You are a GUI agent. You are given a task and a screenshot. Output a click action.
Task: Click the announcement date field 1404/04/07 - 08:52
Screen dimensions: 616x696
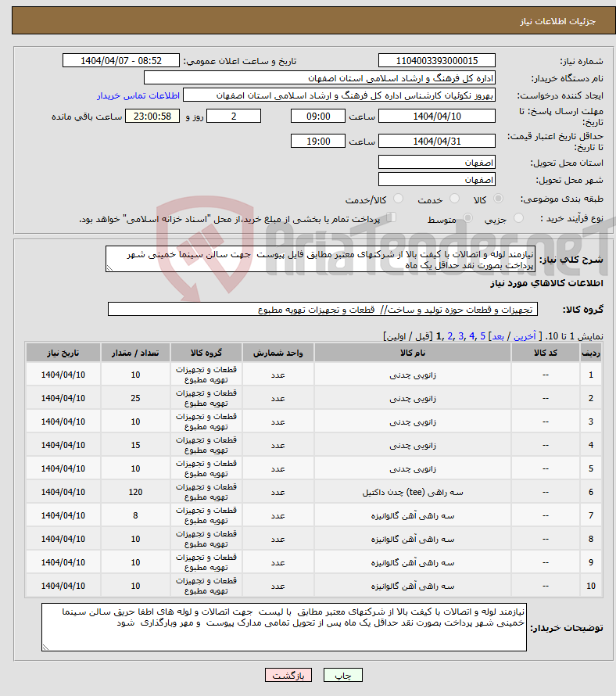tap(121, 60)
